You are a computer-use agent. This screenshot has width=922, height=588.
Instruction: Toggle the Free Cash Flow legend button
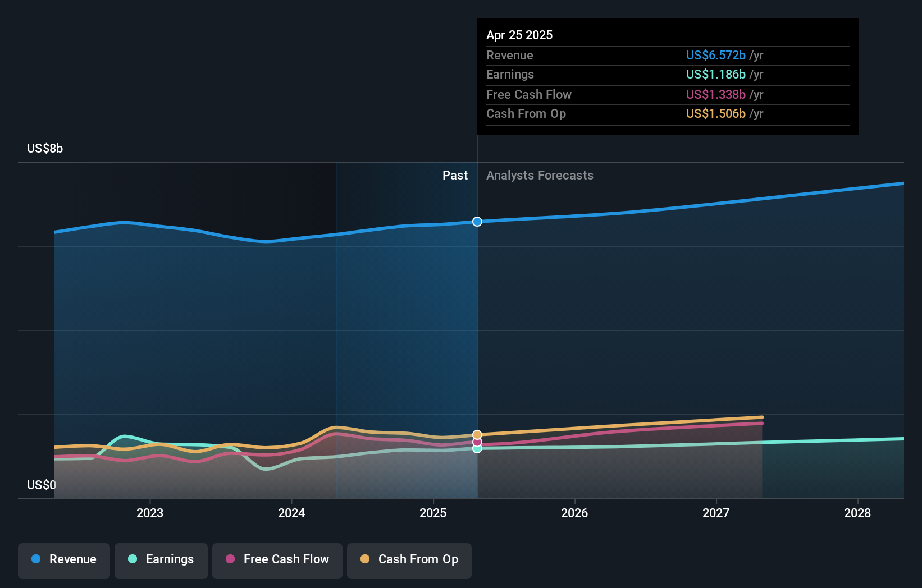(x=277, y=561)
